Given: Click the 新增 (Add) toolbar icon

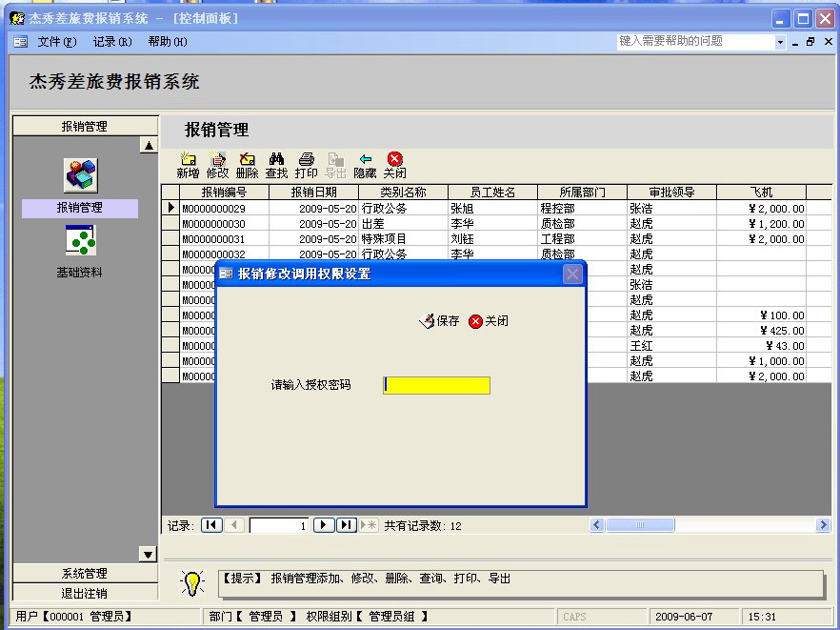Looking at the screenshot, I should (x=188, y=165).
